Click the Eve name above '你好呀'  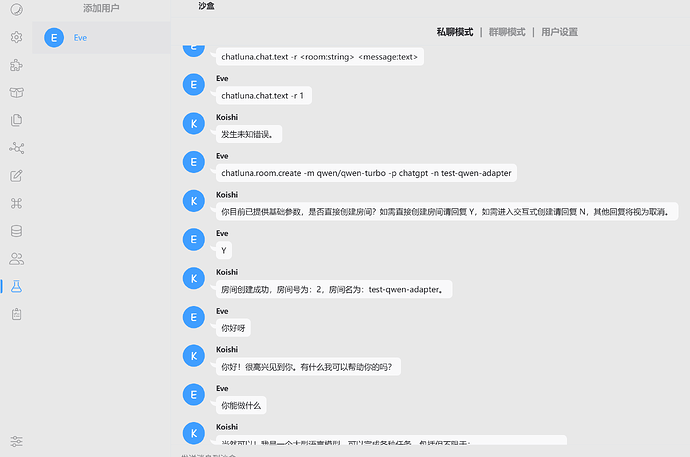222,311
